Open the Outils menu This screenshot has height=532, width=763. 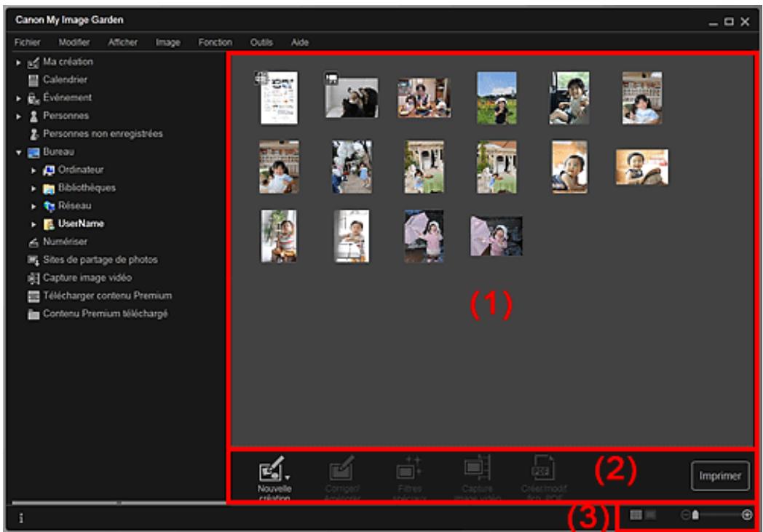[261, 42]
